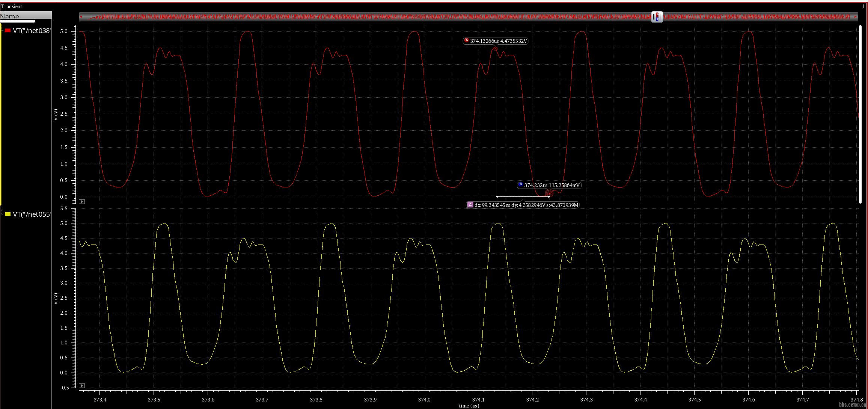868x409 pixels.
Task: Click the right arrow on the overview bar
Action: 856,17
